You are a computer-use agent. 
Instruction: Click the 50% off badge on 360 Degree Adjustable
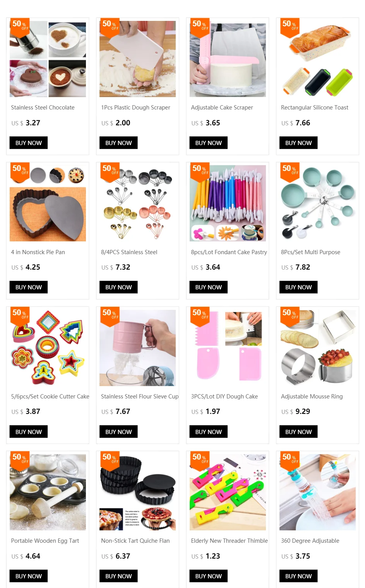coord(290,460)
